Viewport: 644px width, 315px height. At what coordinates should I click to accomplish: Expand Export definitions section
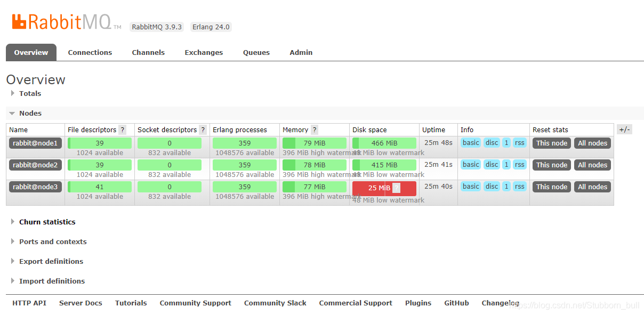(x=51, y=262)
